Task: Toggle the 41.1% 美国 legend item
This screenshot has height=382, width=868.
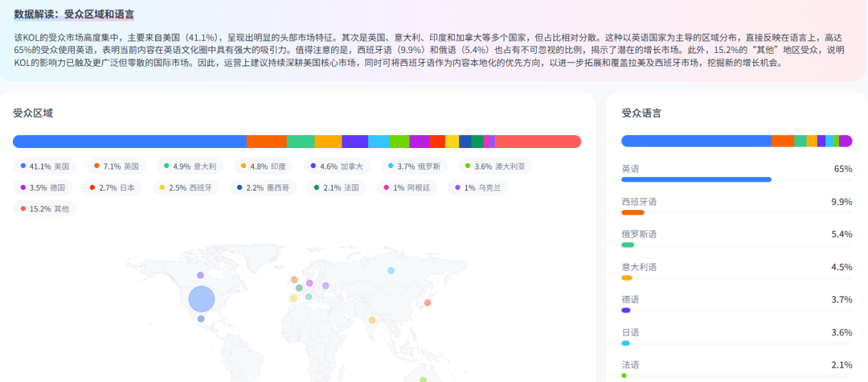Action: (45, 166)
